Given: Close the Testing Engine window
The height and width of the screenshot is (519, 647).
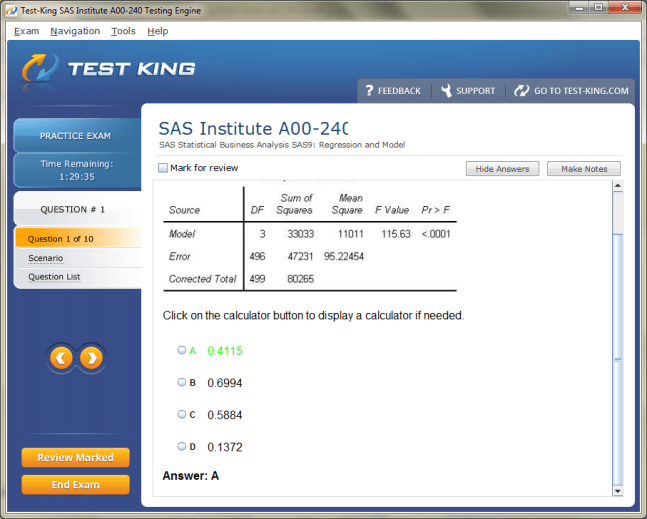Looking at the screenshot, I should pos(625,7).
